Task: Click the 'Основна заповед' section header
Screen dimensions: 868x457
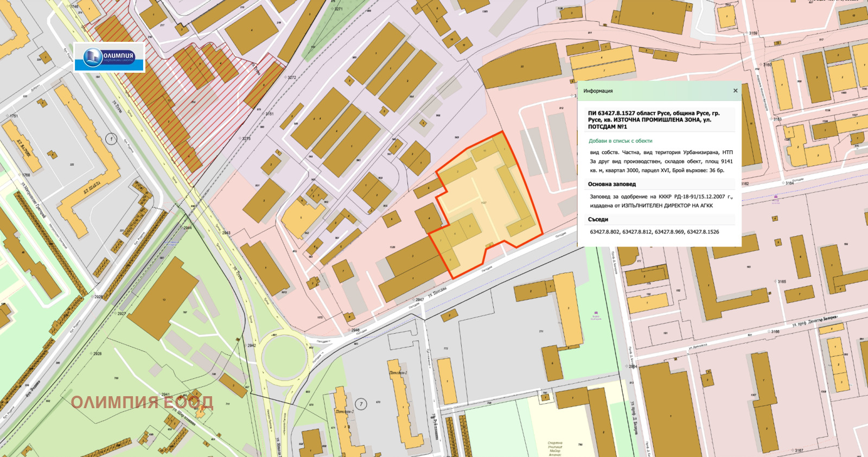Action: pos(612,184)
